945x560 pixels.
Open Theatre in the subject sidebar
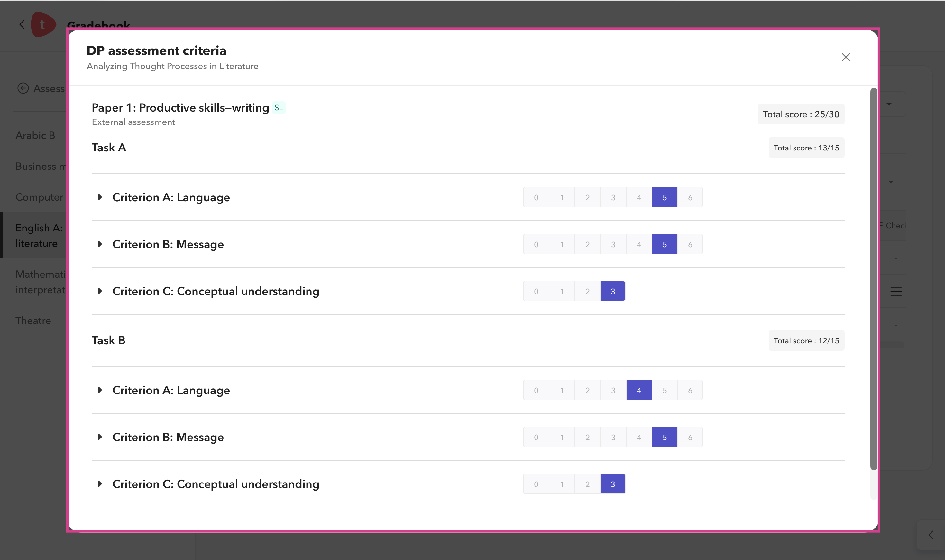click(x=33, y=321)
